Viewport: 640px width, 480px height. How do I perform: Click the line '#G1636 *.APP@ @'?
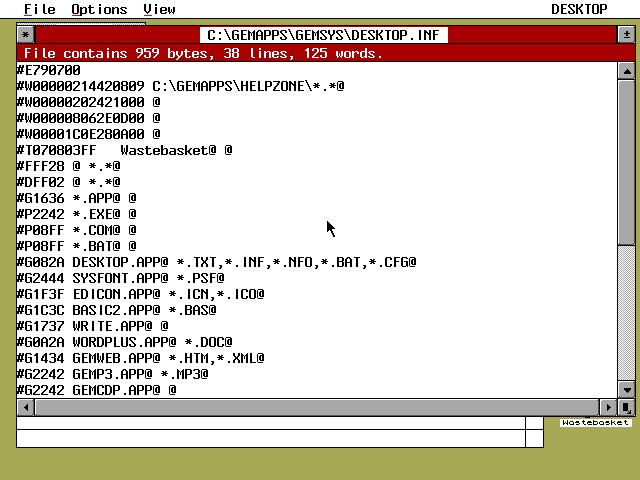pos(76,198)
